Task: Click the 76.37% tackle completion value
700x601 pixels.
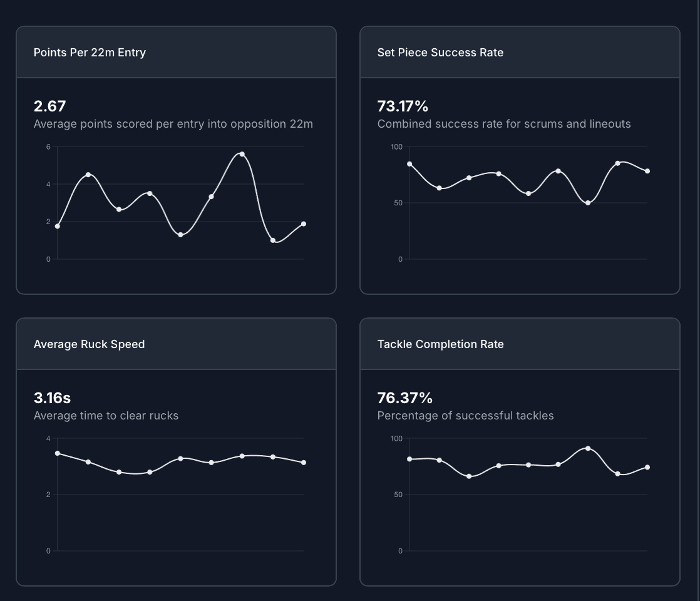Action: coord(404,398)
